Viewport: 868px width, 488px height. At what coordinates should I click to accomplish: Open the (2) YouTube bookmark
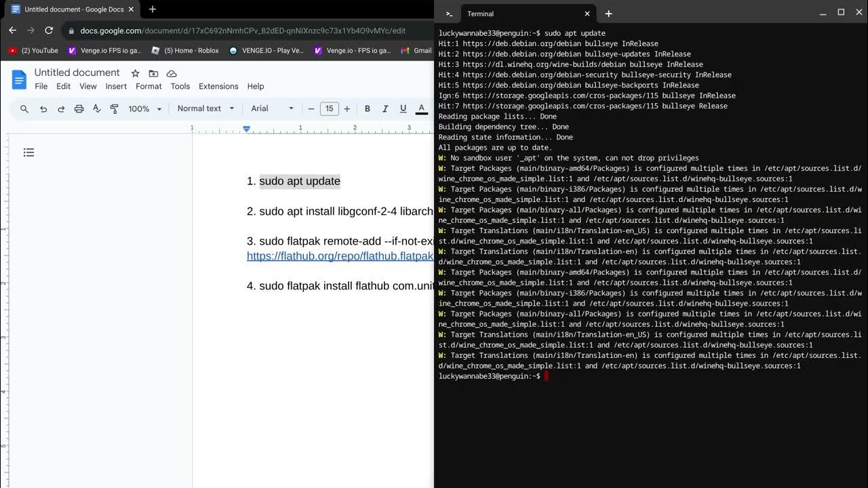[x=33, y=50]
